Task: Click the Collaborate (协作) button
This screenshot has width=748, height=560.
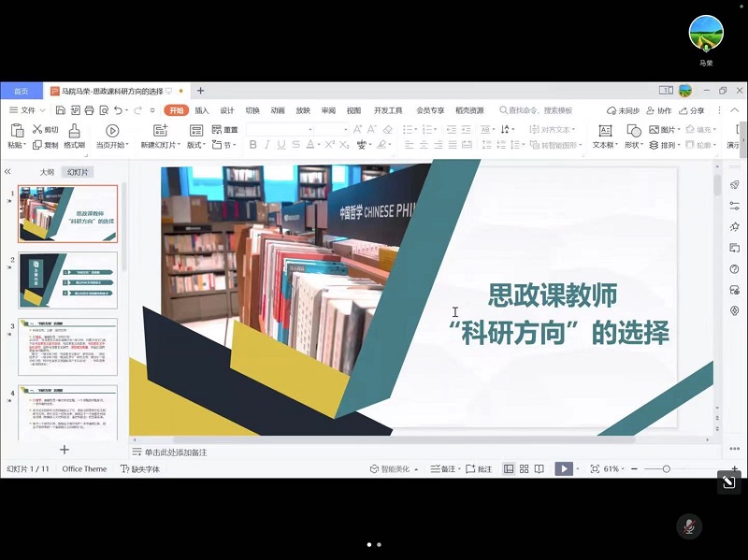Action: [x=658, y=110]
